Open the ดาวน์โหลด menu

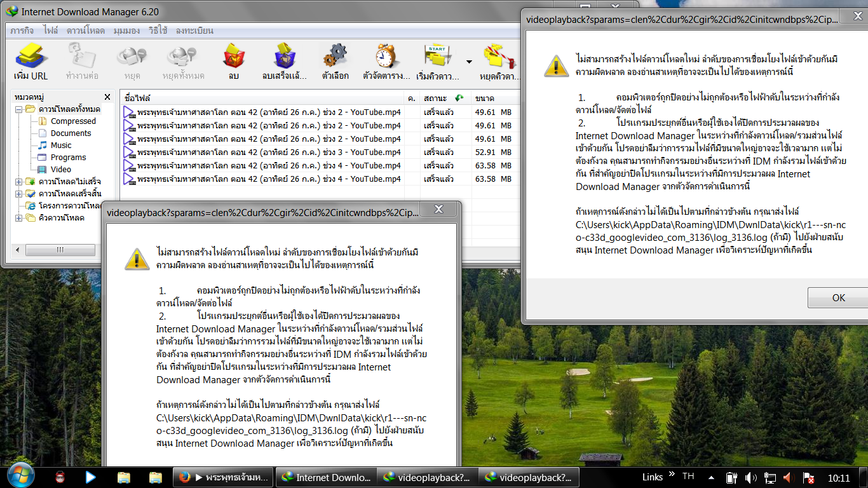point(86,30)
